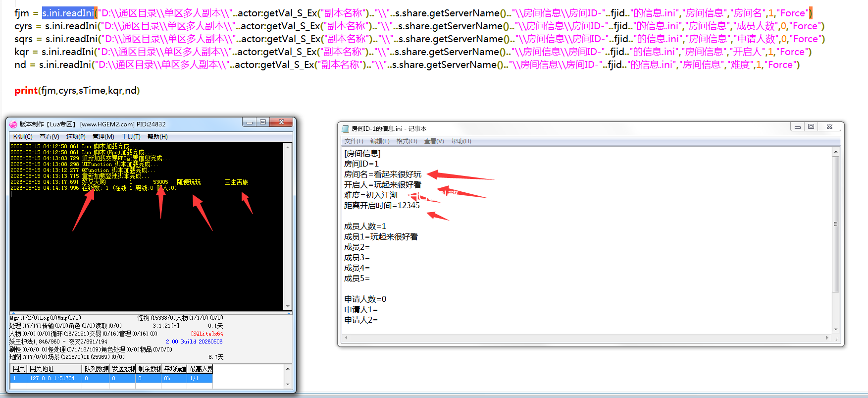This screenshot has height=398, width=868.
Task: Click log text 三生苦旅
Action: coord(237,182)
